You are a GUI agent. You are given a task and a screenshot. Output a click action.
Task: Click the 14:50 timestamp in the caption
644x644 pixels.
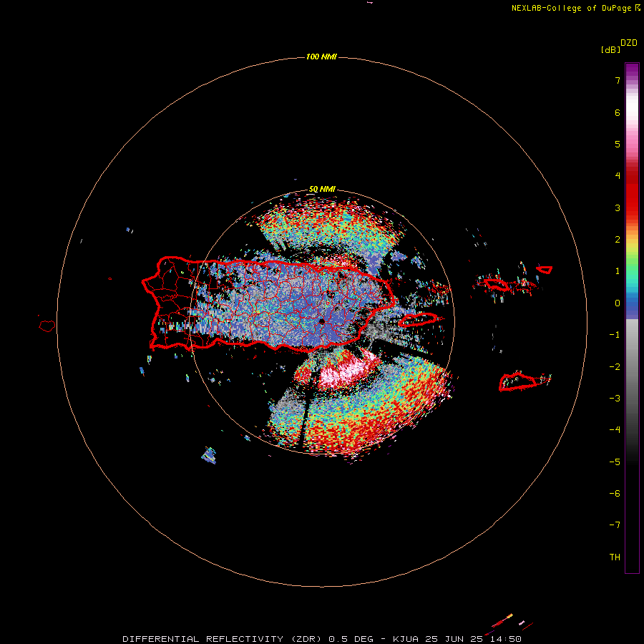[x=506, y=639]
